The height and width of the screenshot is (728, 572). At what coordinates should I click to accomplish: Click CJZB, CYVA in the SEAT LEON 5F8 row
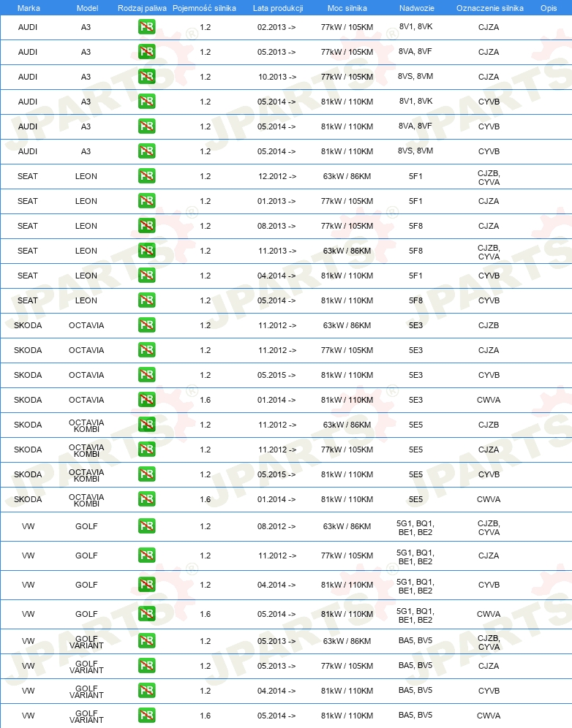[489, 252]
